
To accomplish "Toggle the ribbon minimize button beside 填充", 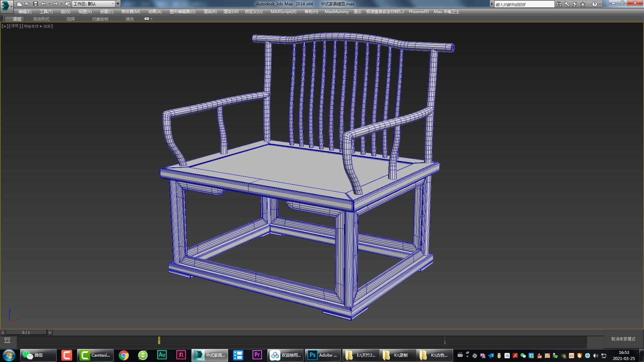I will tap(147, 19).
